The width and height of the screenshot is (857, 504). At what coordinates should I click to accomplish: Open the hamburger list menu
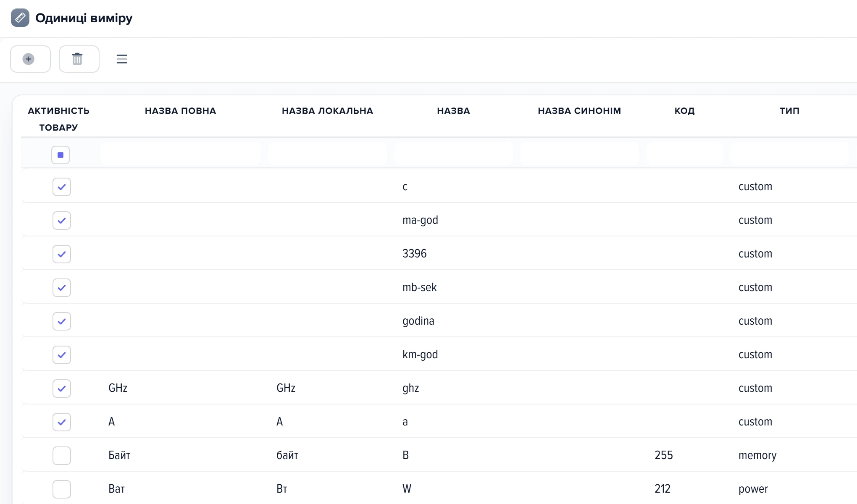pyautogui.click(x=122, y=59)
